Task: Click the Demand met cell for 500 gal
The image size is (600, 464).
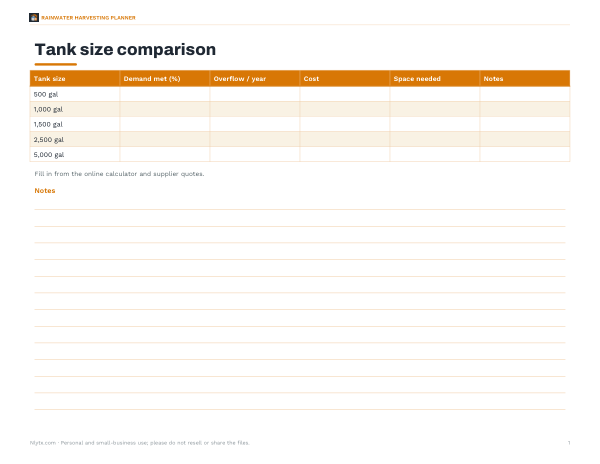Action: (165, 94)
